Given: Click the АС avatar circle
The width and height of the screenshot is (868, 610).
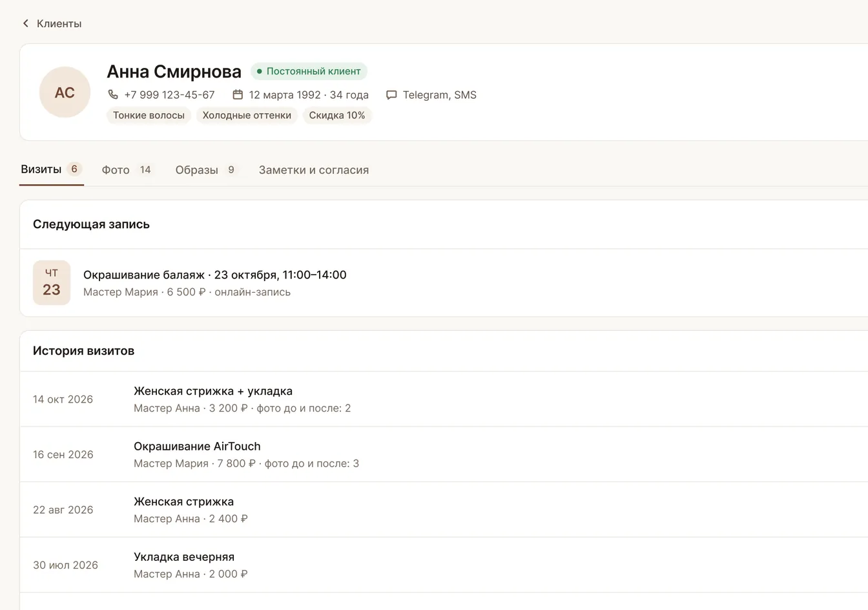Looking at the screenshot, I should tap(65, 92).
